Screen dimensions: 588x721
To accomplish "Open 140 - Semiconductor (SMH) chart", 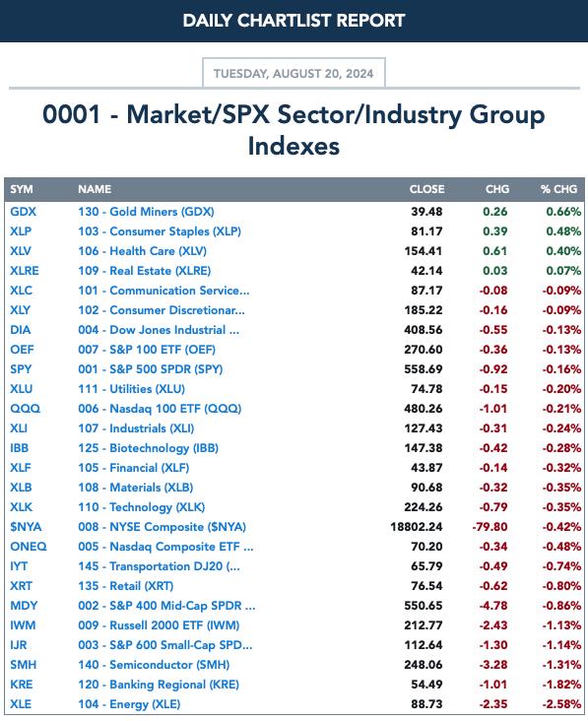I will [x=154, y=665].
